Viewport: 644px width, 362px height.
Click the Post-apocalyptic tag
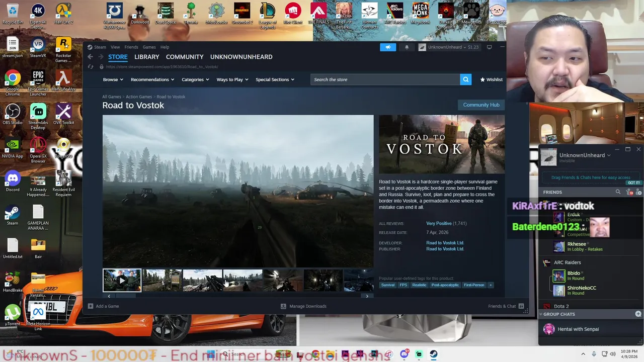[445, 285]
